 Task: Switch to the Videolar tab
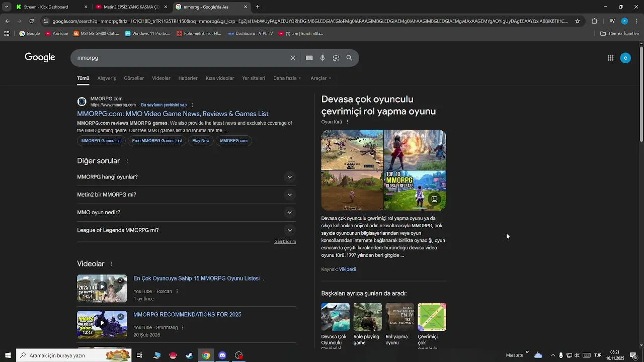pyautogui.click(x=161, y=78)
